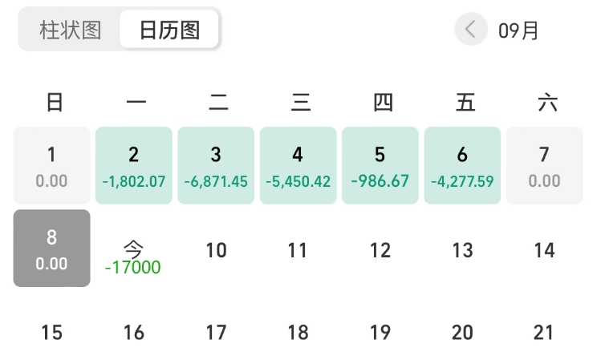Image resolution: width=605 pixels, height=364 pixels.
Task: Select date 12 in calendar
Action: [x=380, y=250]
